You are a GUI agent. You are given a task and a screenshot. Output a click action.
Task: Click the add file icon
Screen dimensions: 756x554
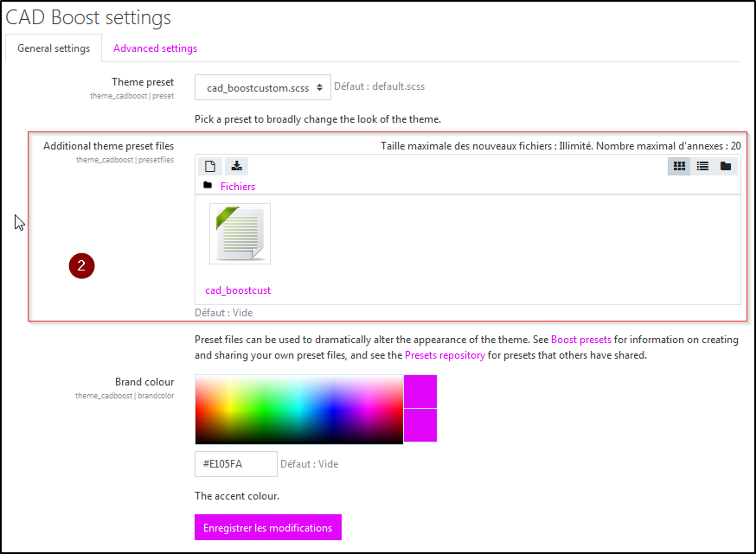[x=209, y=166]
